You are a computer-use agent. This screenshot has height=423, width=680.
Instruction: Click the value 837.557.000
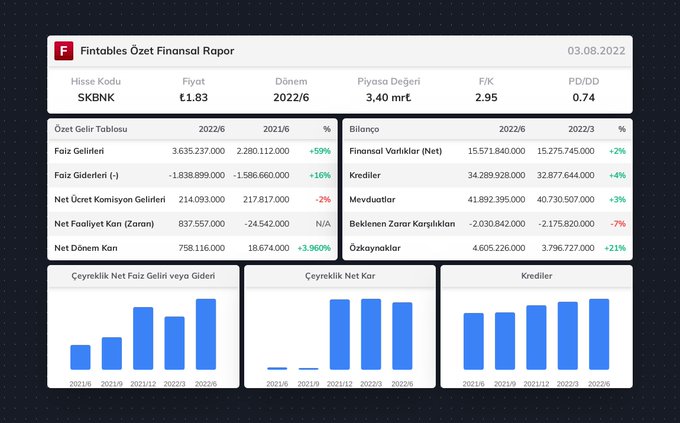pos(202,224)
